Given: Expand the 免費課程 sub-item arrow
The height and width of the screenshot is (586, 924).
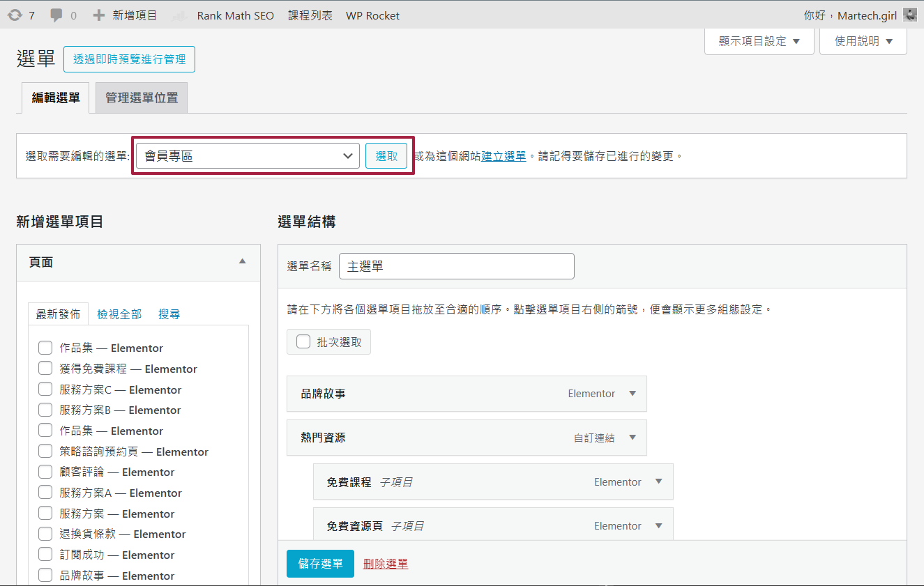Looking at the screenshot, I should click(658, 481).
